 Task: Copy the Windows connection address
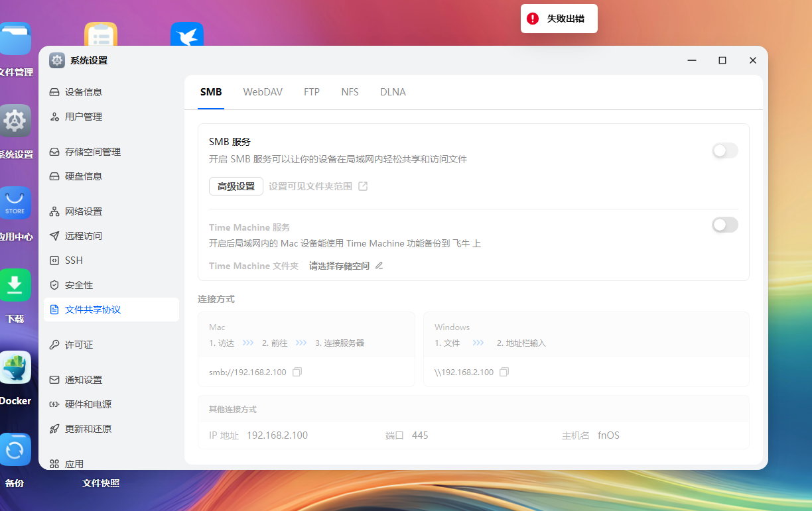[504, 372]
